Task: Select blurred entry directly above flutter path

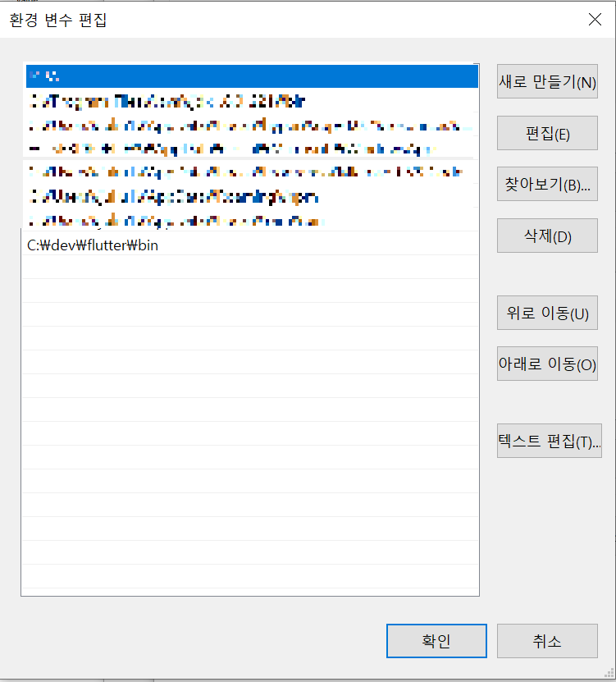Action: click(x=250, y=221)
